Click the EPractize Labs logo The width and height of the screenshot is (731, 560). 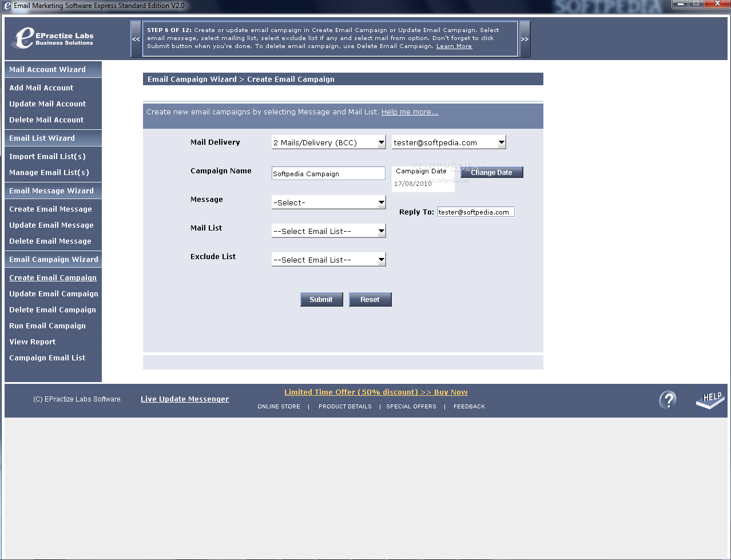tap(53, 38)
